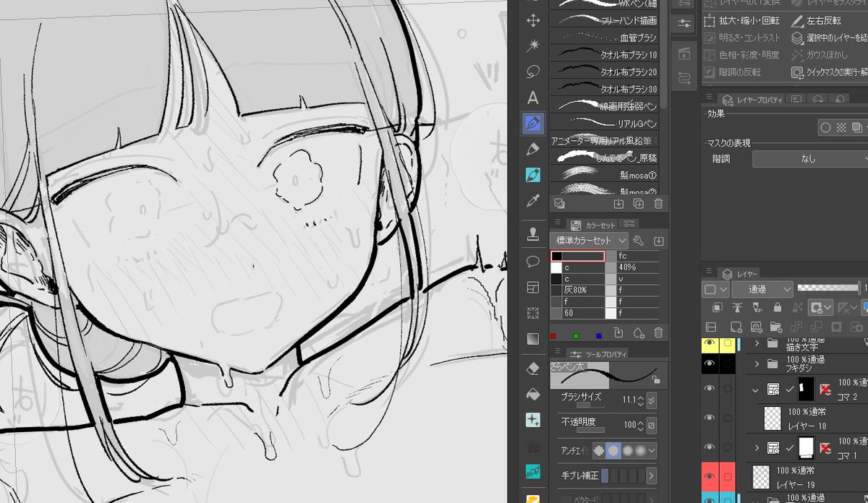Expand the 手ブレ補正 stabilization arrow
The image size is (868, 503).
click(652, 476)
